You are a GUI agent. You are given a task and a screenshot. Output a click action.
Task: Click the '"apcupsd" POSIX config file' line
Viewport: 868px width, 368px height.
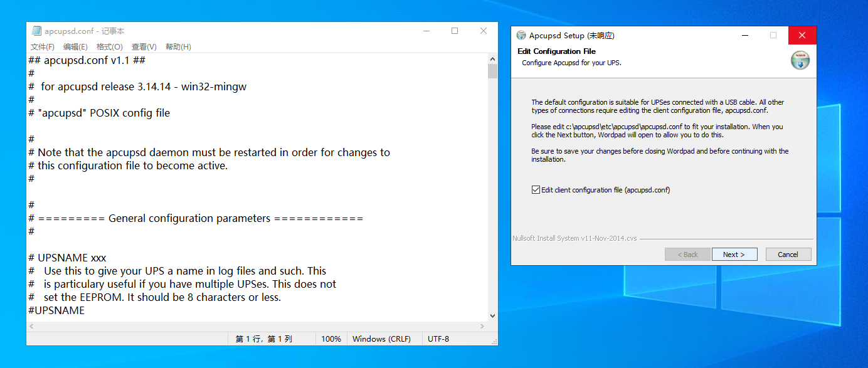tap(99, 113)
